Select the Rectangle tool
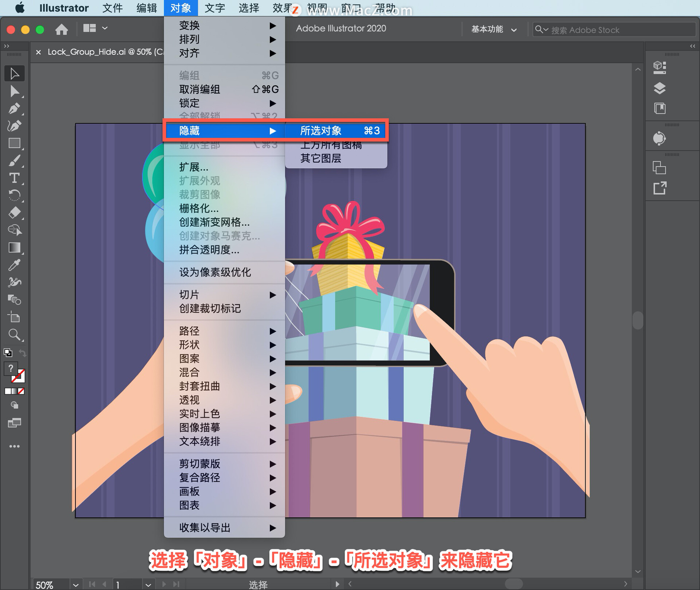The height and width of the screenshot is (590, 700). point(15,143)
